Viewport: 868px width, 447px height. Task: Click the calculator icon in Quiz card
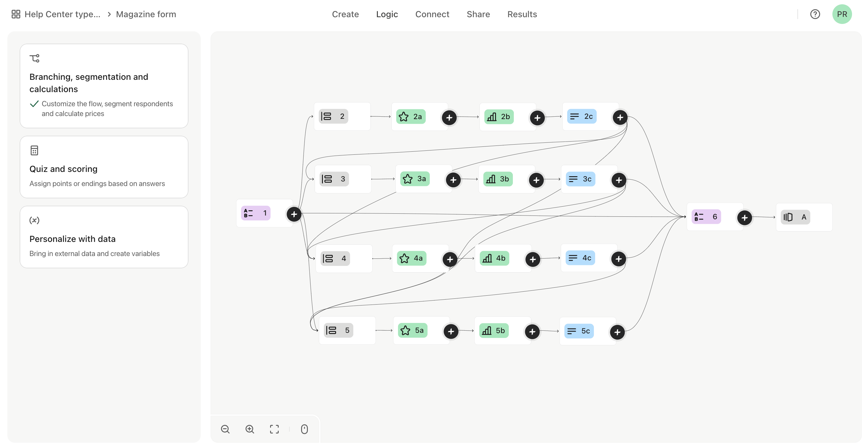pos(34,150)
